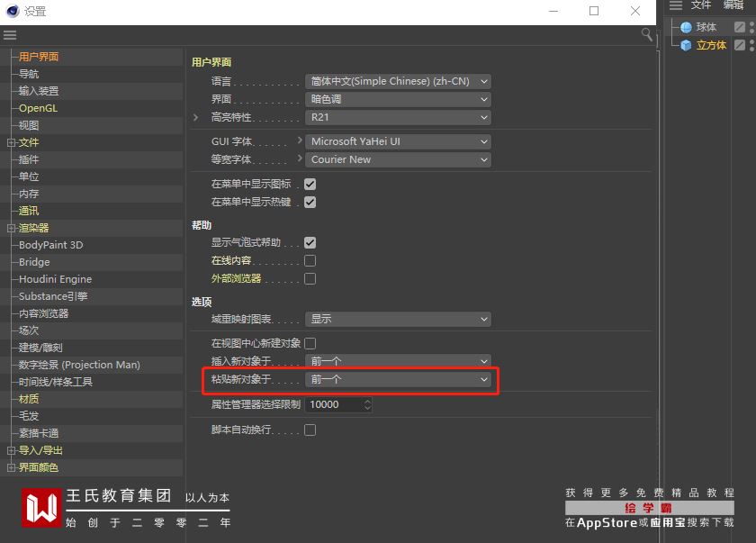Screen dimensions: 756x543
Task: Click layer tag icon beside 立方体
Action: [740, 45]
